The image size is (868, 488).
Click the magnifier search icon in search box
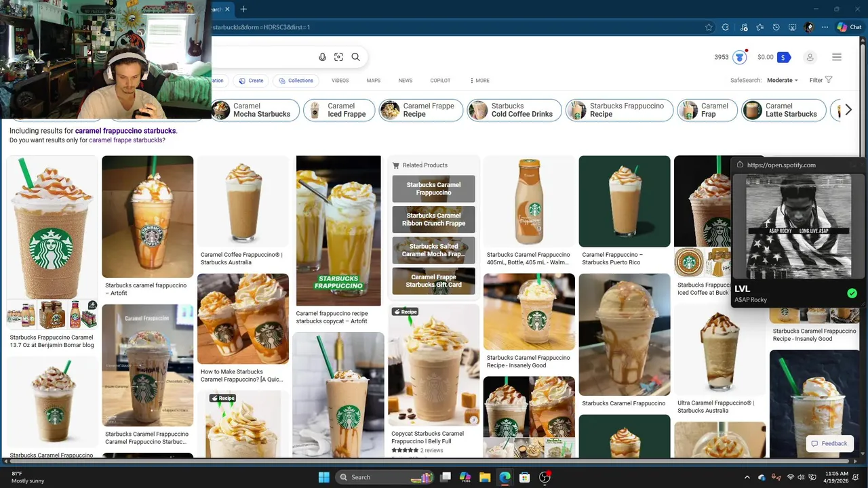[355, 57]
